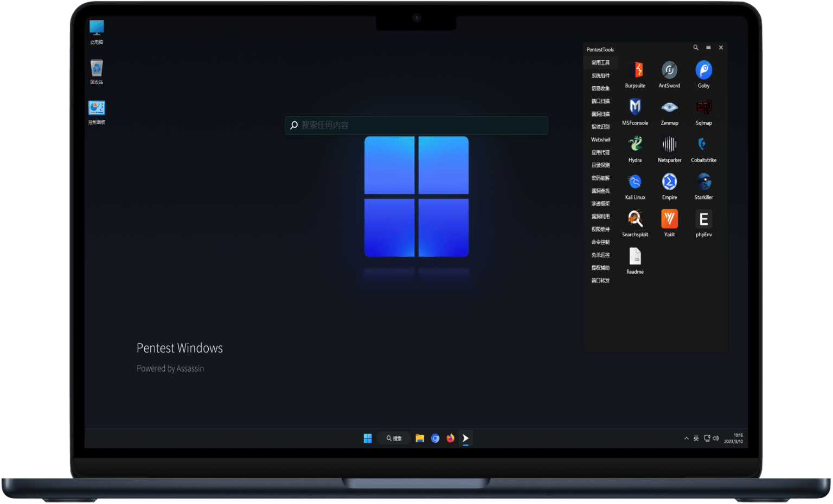
Task: Open the Empire tool icon
Action: (669, 182)
